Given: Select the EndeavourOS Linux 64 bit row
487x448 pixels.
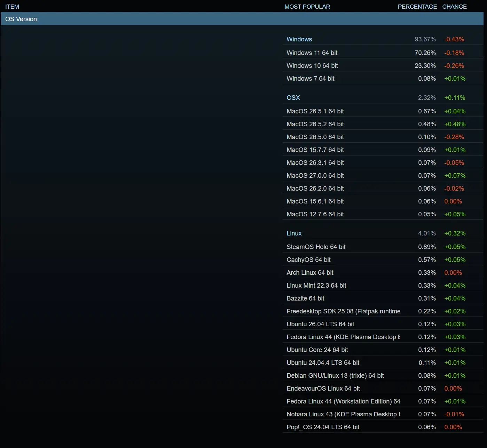Looking at the screenshot, I should click(383, 389).
